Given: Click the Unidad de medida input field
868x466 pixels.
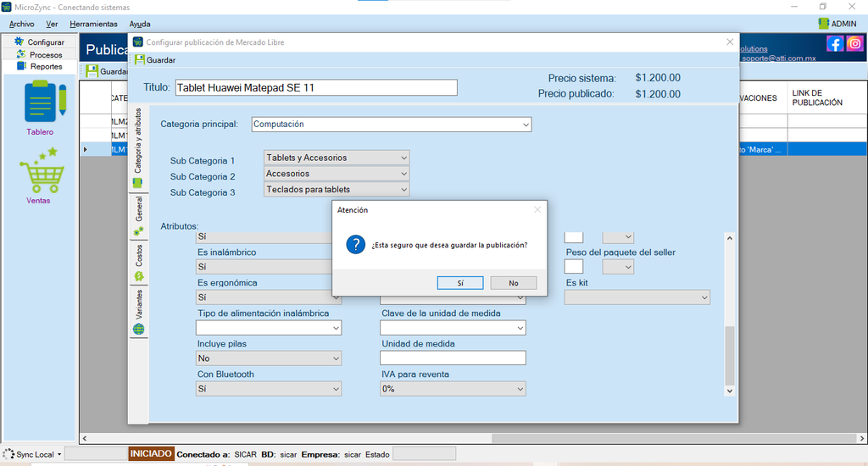Looking at the screenshot, I should click(453, 358).
